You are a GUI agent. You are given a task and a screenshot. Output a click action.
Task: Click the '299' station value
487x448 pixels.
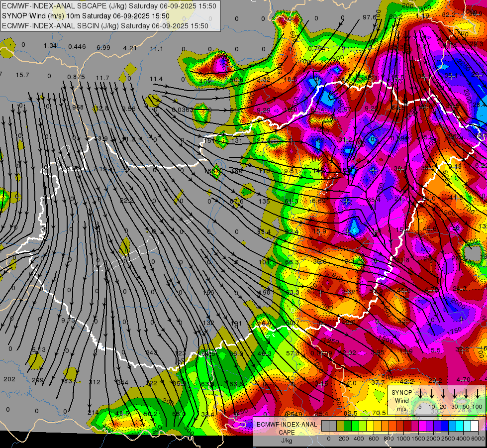pos(38,380)
